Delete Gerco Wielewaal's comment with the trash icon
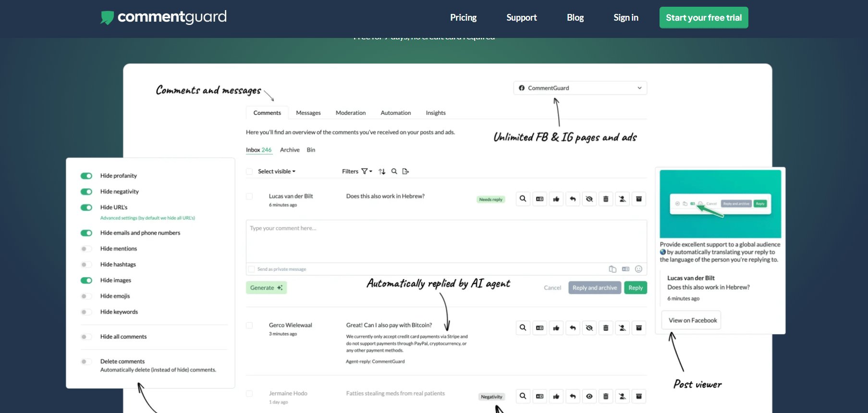868x413 pixels. tap(606, 328)
